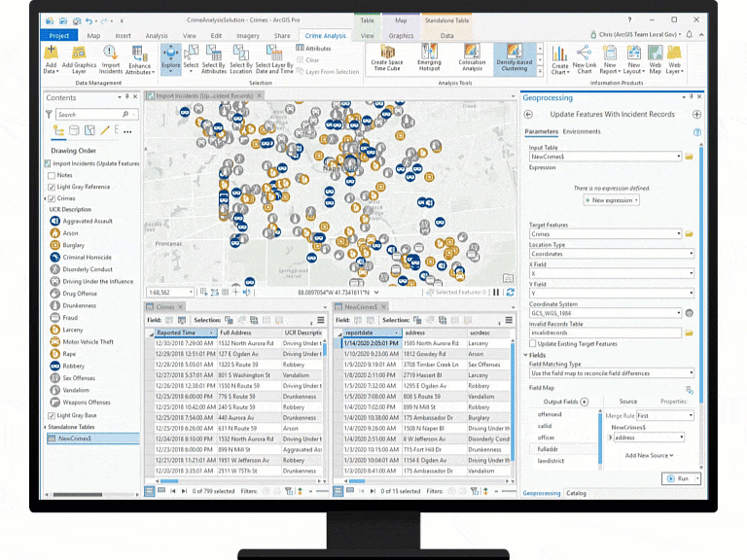Click the Invalid Records Table input field

605,332
